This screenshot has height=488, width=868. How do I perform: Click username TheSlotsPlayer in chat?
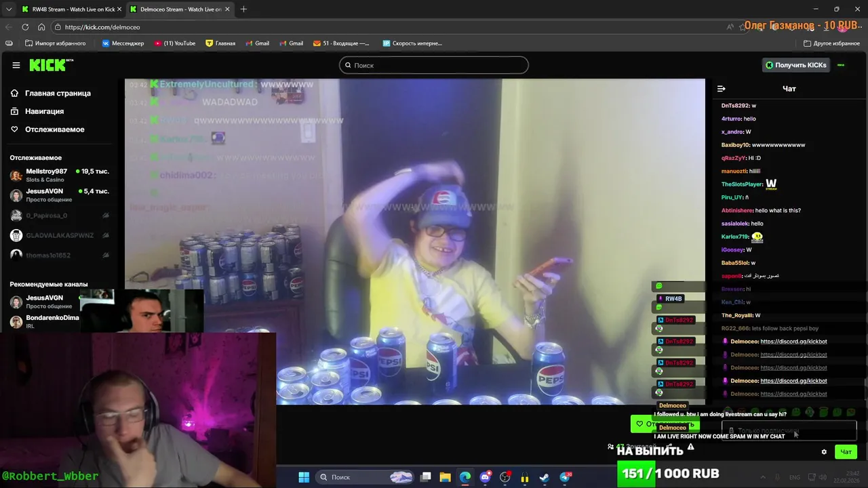[742, 184]
